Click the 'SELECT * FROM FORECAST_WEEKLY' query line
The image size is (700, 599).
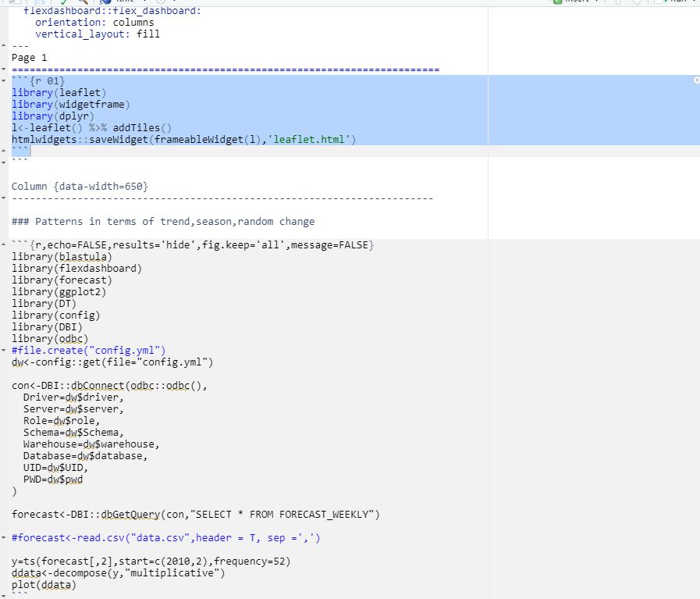196,514
